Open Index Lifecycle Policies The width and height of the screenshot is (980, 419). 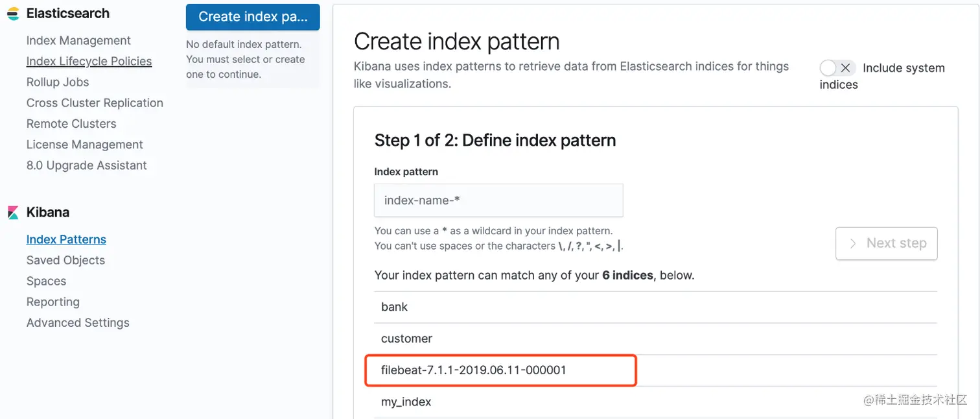pos(89,62)
